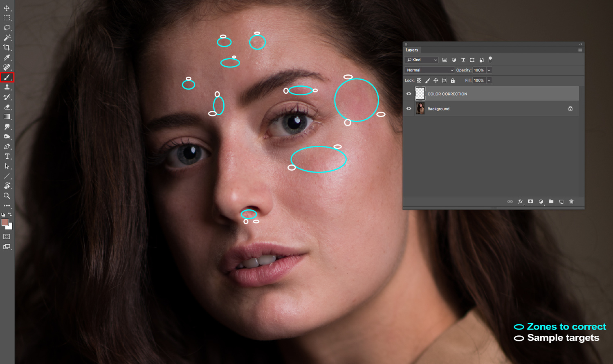Turn layer filtering on or off
This screenshot has height=364, width=613.
490,59
